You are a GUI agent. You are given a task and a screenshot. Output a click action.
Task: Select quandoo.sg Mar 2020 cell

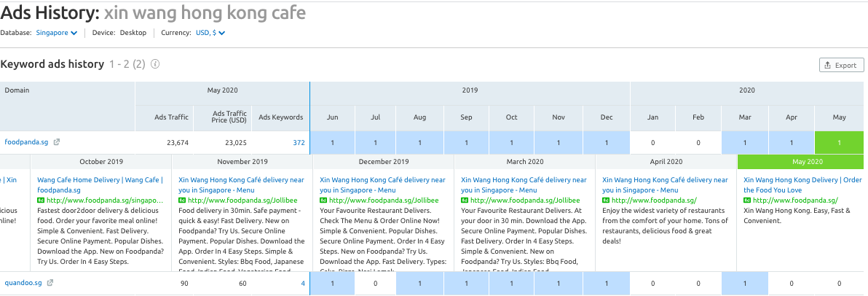click(744, 284)
